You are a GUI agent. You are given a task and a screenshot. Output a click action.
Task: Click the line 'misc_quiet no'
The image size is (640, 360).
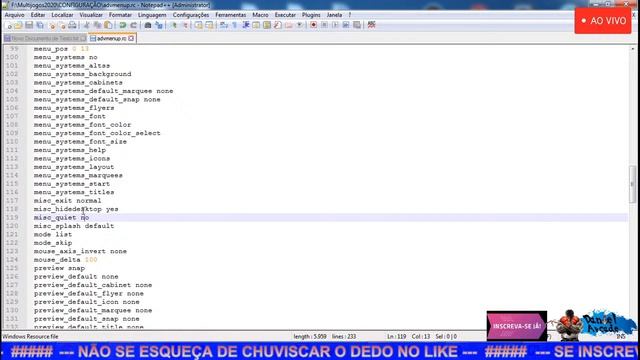(x=61, y=218)
